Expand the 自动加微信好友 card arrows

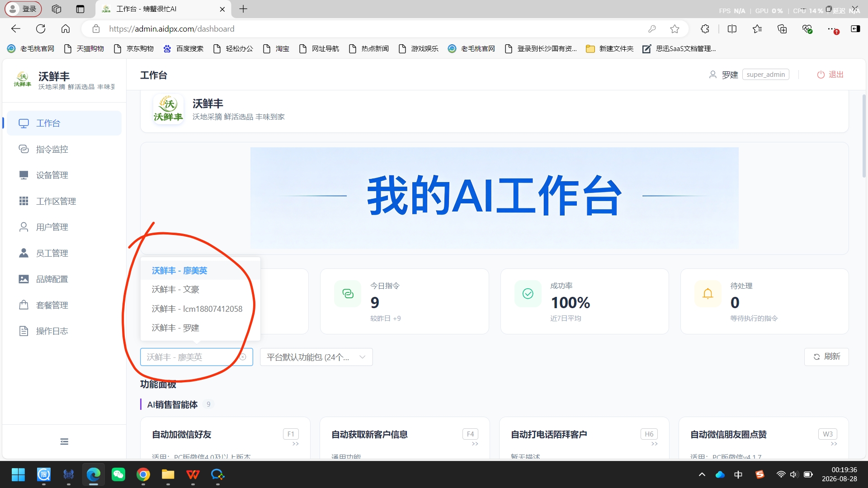(295, 444)
